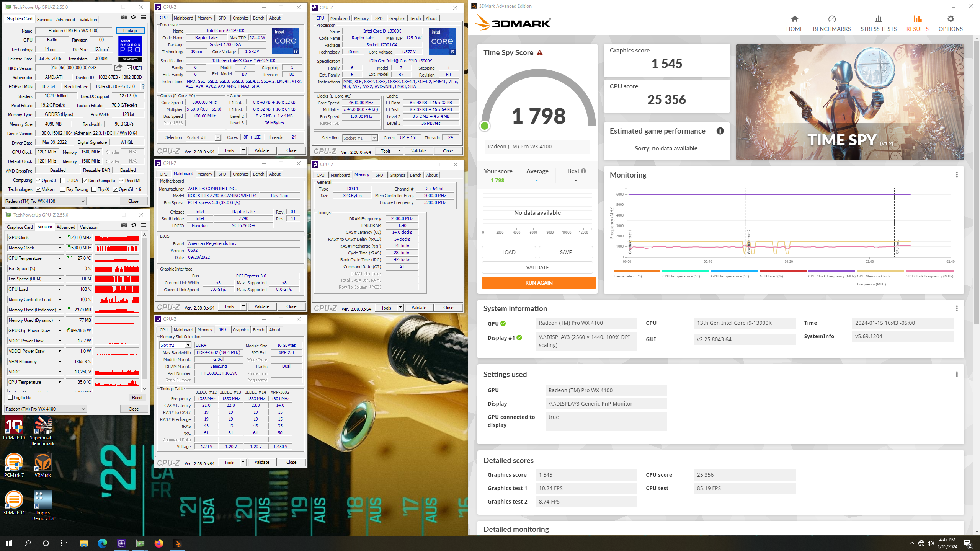Open Tropics Demo v1.3 shortcut
This screenshot has width=980, height=551.
43,505
